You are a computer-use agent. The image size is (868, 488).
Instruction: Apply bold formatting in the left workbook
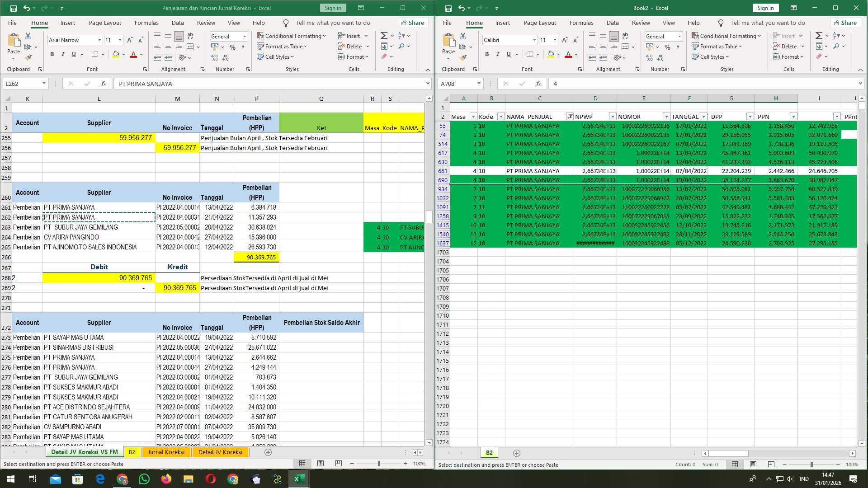coord(51,54)
